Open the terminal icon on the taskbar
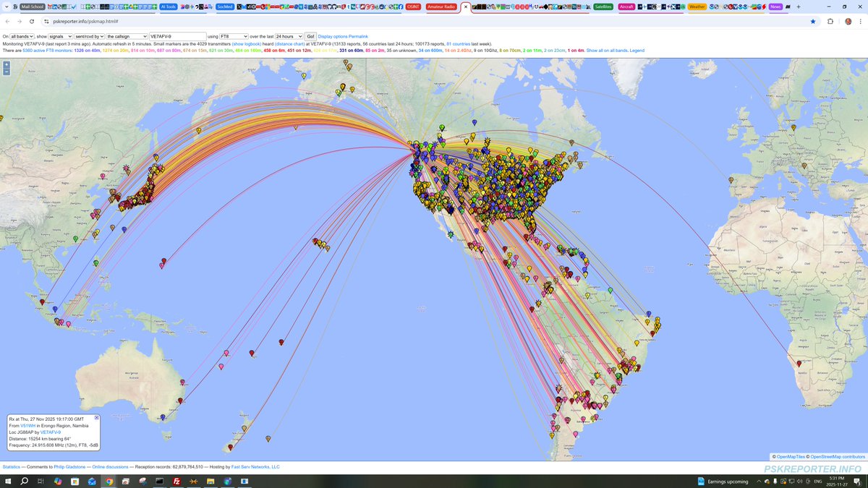 pyautogui.click(x=159, y=481)
